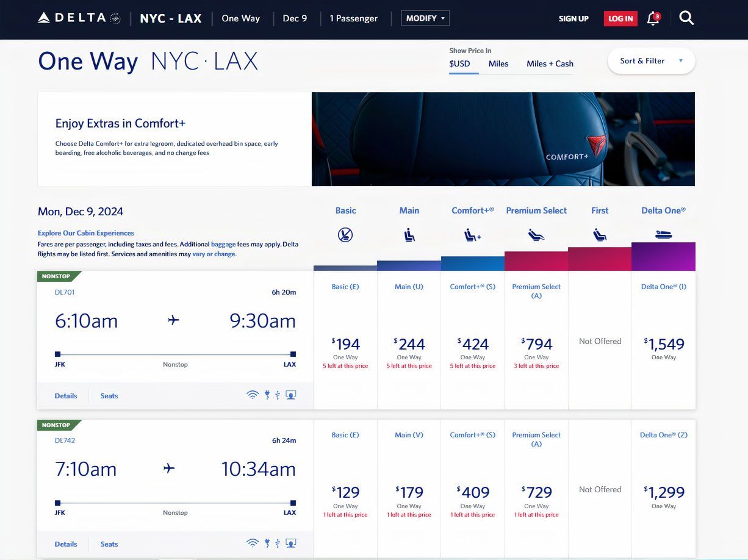Click the Wi-Fi amenity icon for DL701
This screenshot has height=560, width=748.
pos(253,395)
